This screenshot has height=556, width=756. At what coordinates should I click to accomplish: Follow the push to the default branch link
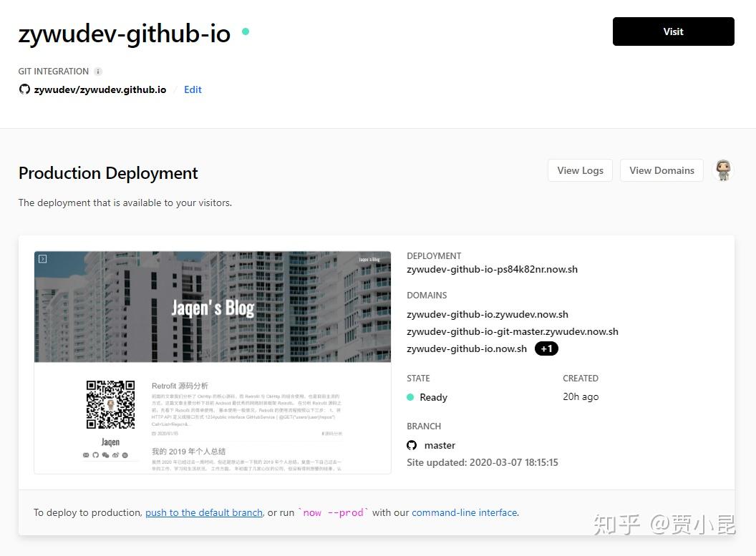pyautogui.click(x=204, y=512)
